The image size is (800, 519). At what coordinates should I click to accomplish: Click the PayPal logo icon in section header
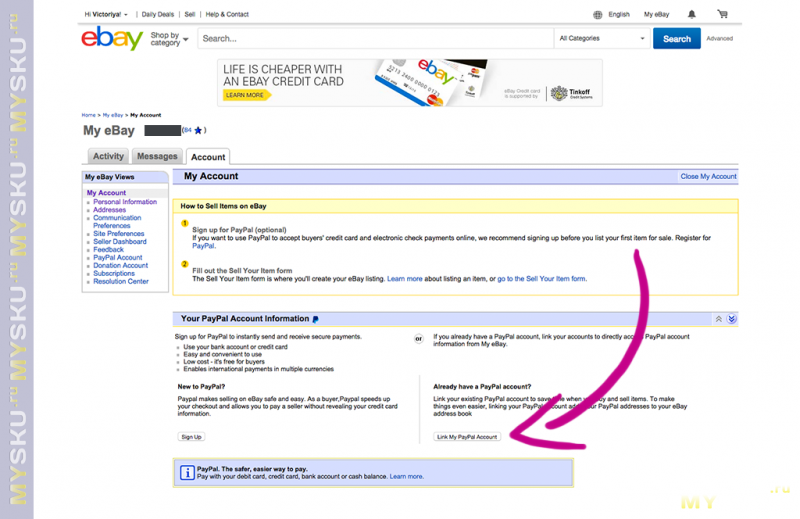(x=315, y=319)
